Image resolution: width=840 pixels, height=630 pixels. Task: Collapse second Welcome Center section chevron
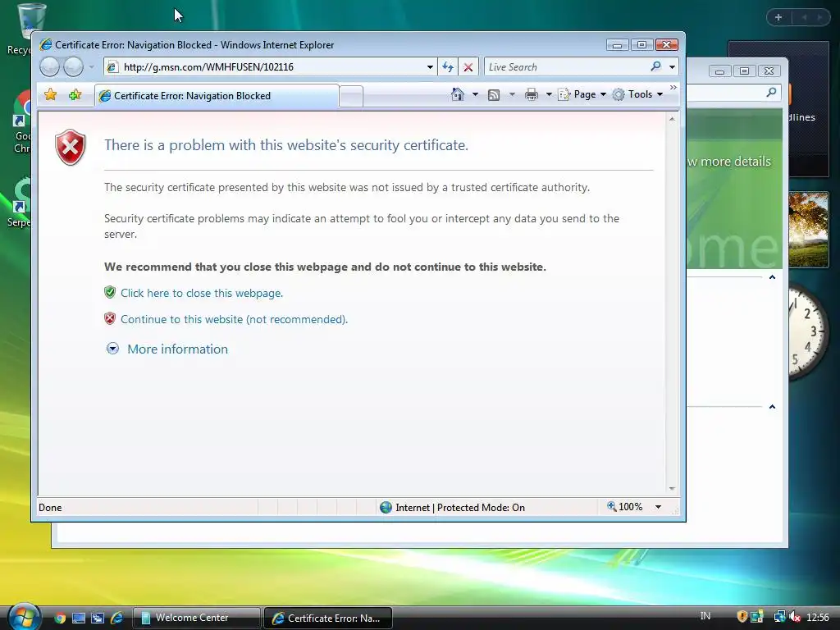[x=772, y=407]
